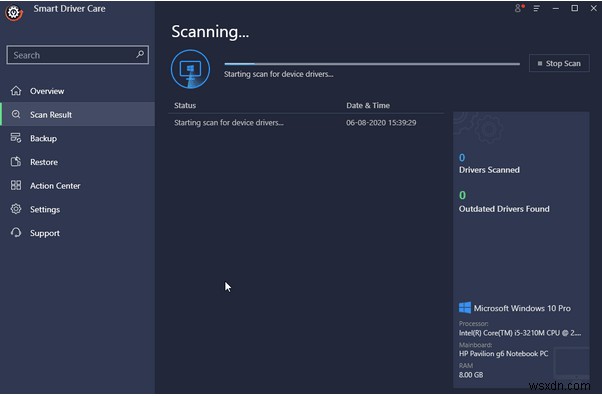Screen dimensions: 602x396
Task: Click the Microsoft Windows 10 Pro logo
Action: (465, 308)
